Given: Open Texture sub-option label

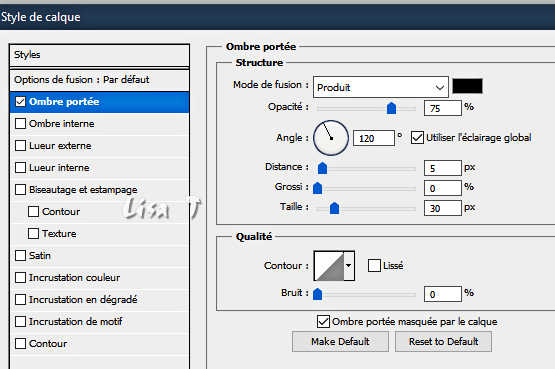Looking at the screenshot, I should (59, 234).
